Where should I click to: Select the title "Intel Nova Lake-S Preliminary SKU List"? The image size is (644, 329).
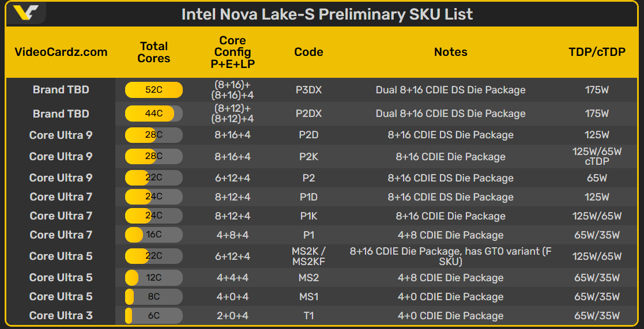point(327,14)
